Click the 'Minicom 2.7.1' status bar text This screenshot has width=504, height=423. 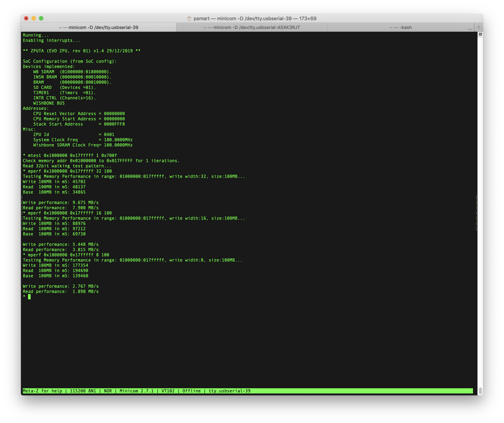click(x=136, y=391)
